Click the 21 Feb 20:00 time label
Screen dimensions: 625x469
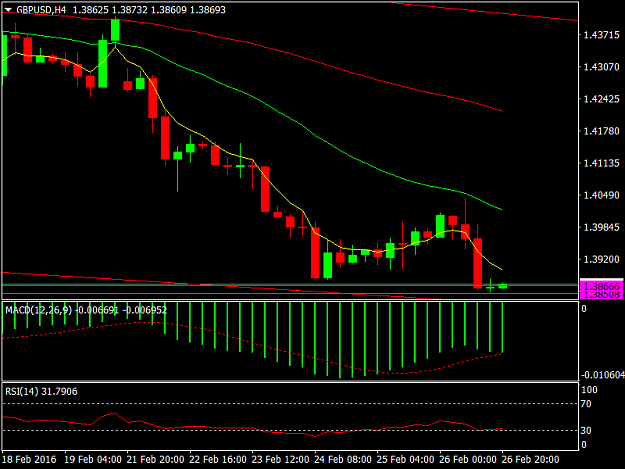coord(155,459)
